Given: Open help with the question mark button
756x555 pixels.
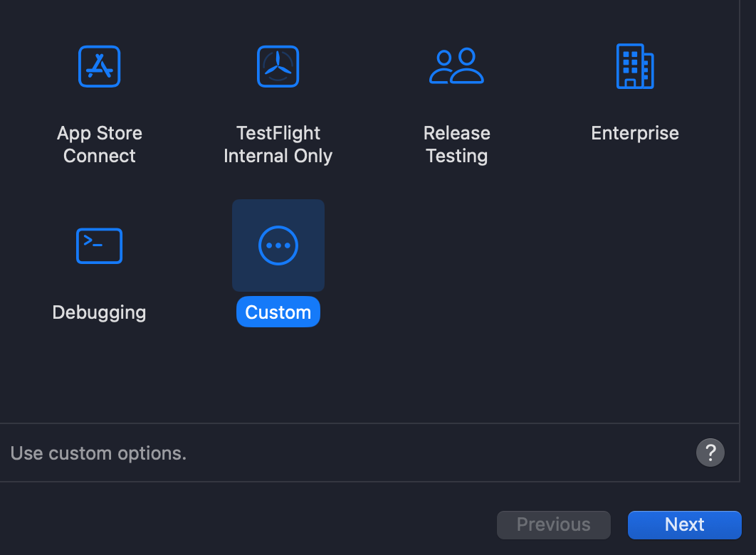Looking at the screenshot, I should tap(710, 453).
